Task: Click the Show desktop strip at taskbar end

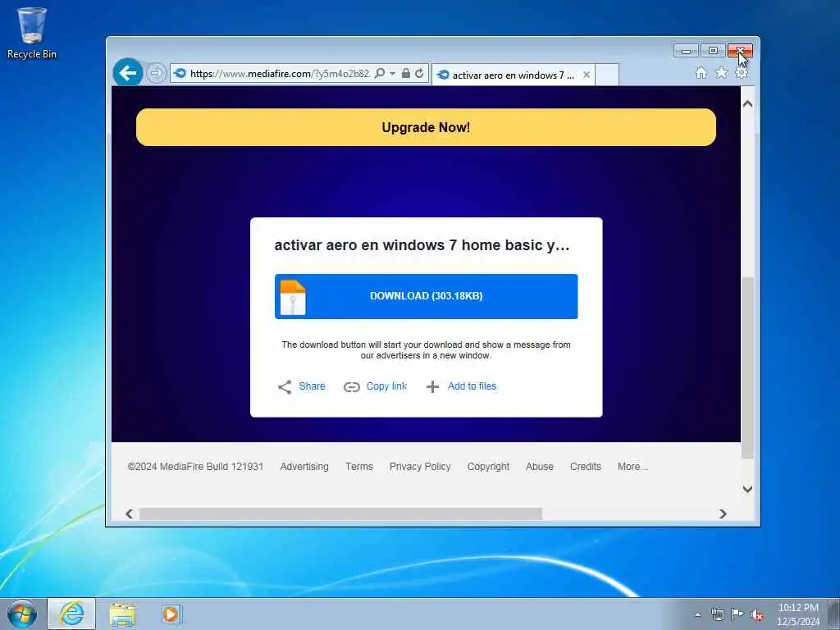Action: [x=834, y=614]
